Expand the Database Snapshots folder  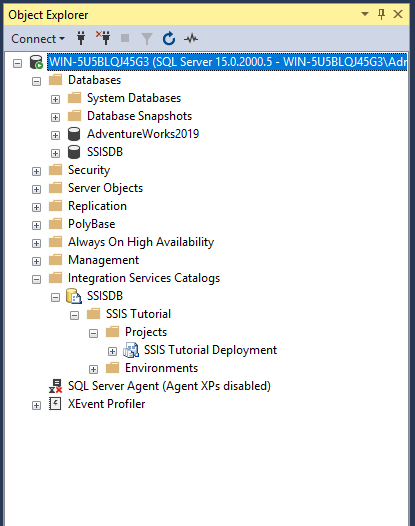[x=55, y=117]
